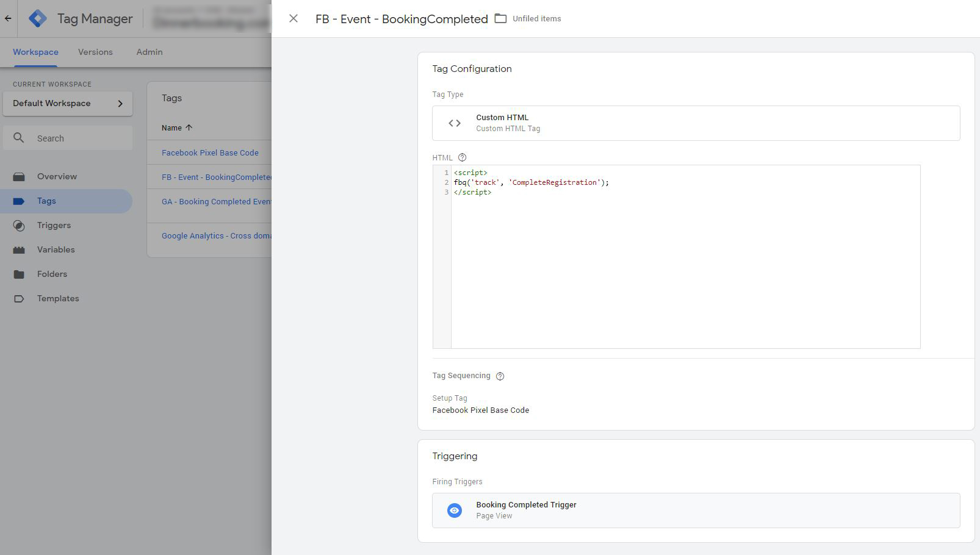This screenshot has width=980, height=555.
Task: Open the Google Analytics - Cross domain tag
Action: (217, 235)
